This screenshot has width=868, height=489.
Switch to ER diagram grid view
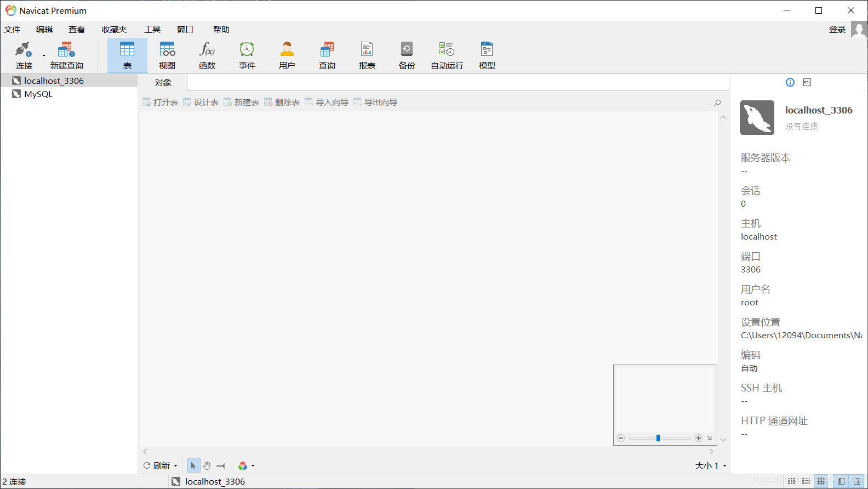pyautogui.click(x=821, y=481)
